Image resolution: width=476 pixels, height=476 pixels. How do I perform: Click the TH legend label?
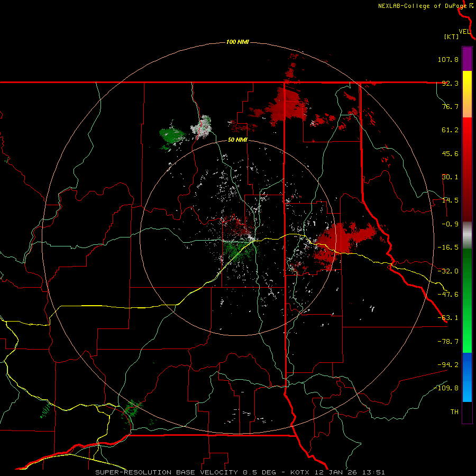tap(454, 412)
